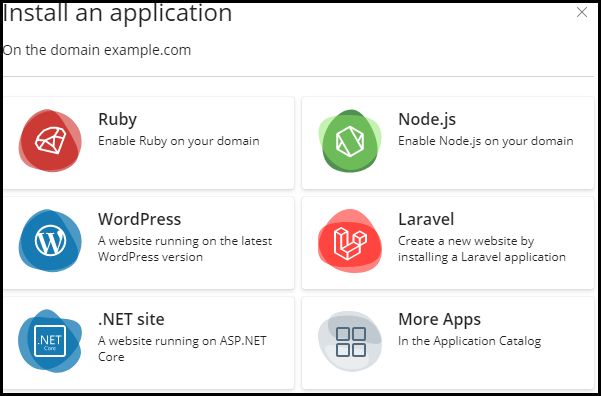Click 'Enable Node.js on your domain' text
Screen dimensions: 601x396
(486, 141)
